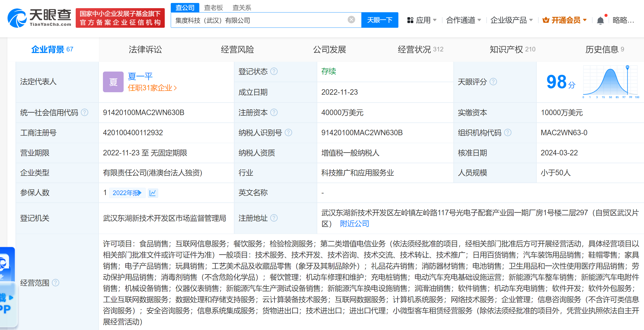Screen dimensions: 644x330
Task: Clear the search box with X icon
Action: tap(351, 20)
